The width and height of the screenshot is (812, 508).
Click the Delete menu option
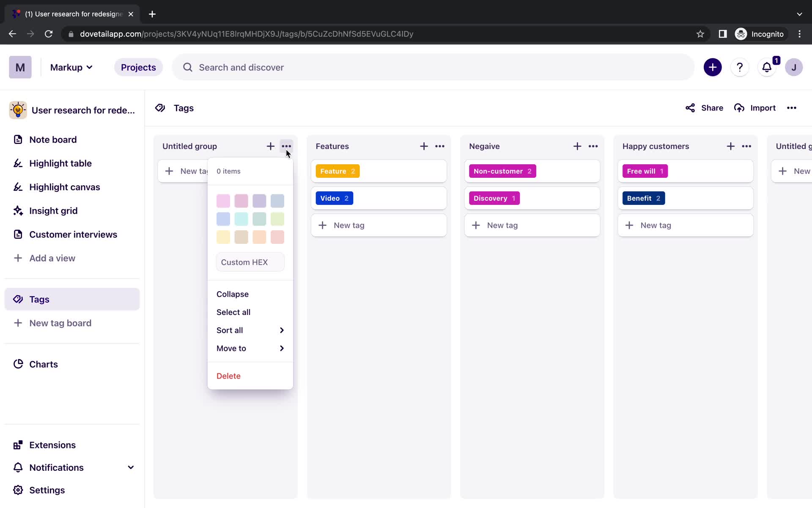[228, 376]
